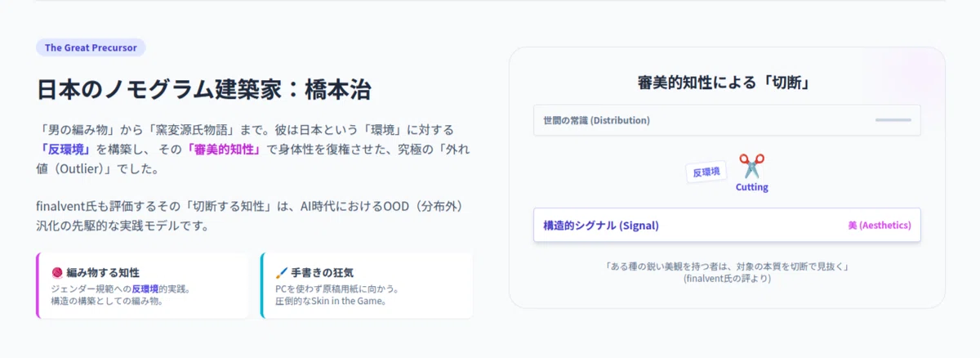The width and height of the screenshot is (980, 358).
Task: Click the Cutting label under the scissors
Action: (x=751, y=187)
